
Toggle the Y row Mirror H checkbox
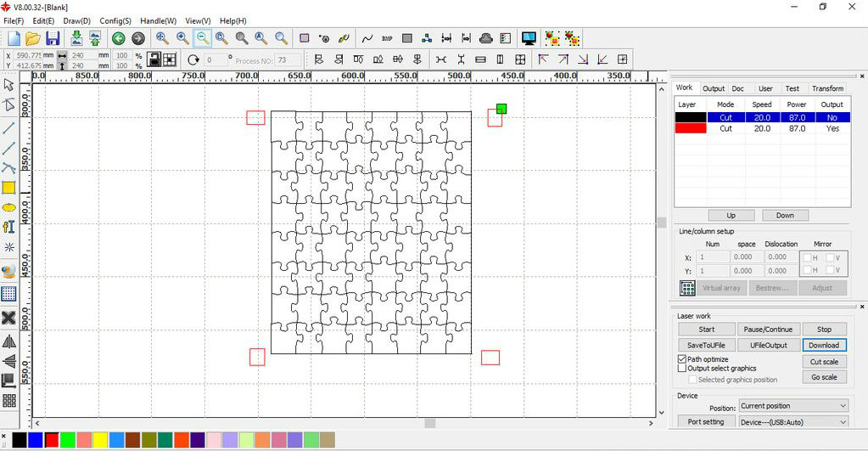[807, 270]
